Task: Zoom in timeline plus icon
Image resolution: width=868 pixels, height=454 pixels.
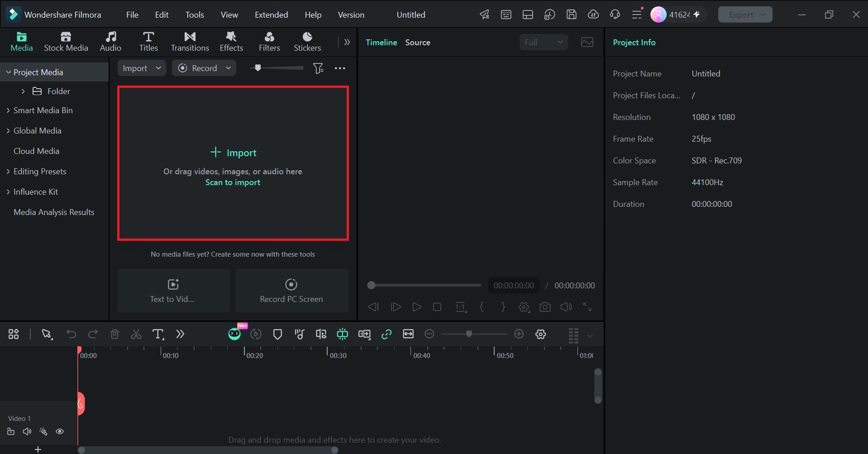Action: point(519,334)
